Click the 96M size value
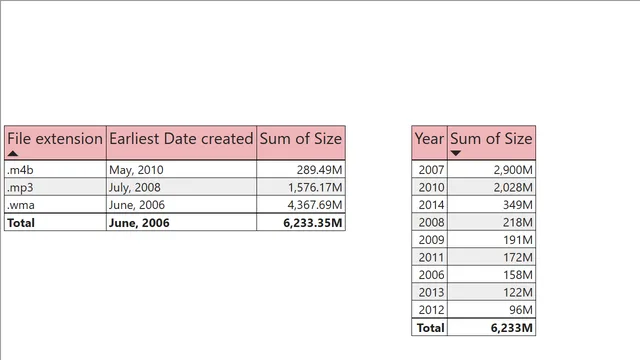The width and height of the screenshot is (640, 360). (x=521, y=310)
